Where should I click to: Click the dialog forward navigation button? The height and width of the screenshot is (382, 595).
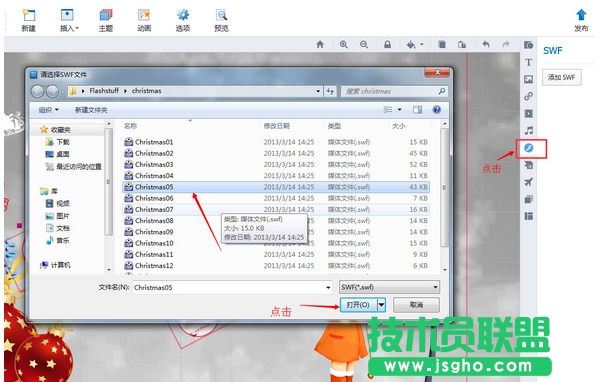[x=52, y=91]
